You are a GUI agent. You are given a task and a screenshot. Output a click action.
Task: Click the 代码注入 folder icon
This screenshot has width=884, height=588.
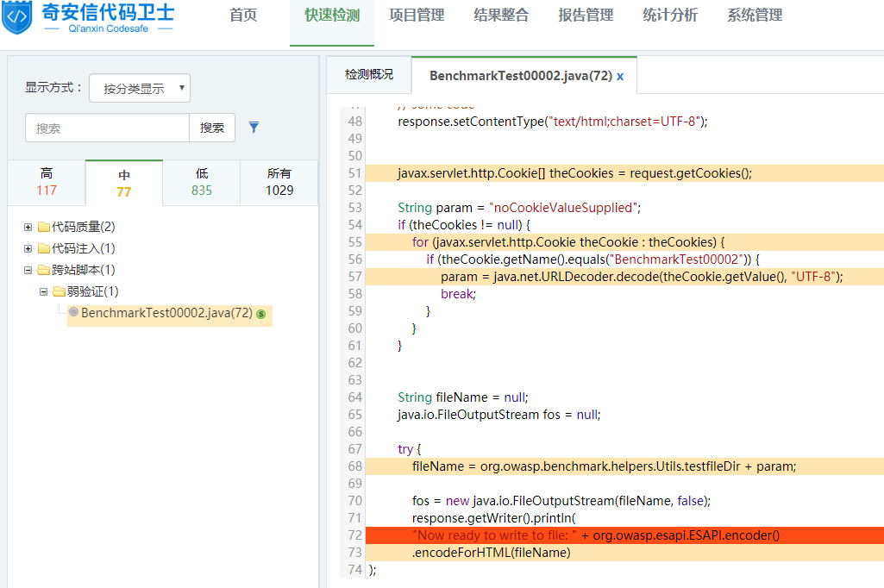coord(44,249)
